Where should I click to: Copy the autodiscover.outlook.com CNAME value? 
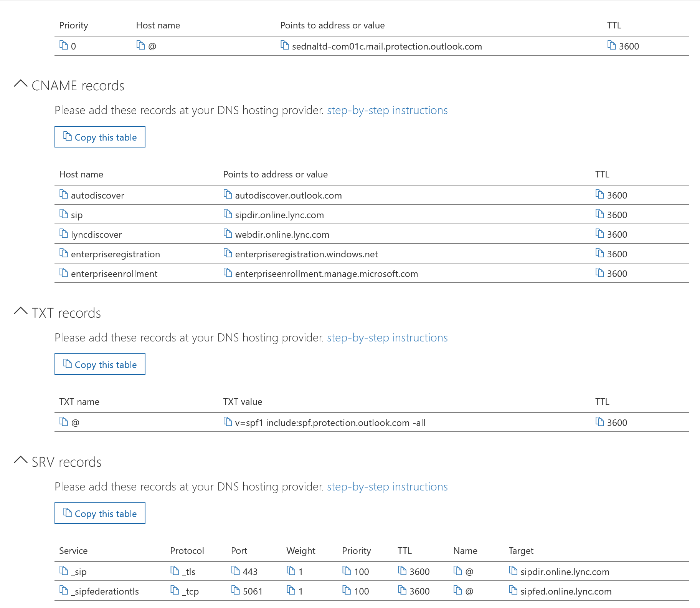coord(228,195)
